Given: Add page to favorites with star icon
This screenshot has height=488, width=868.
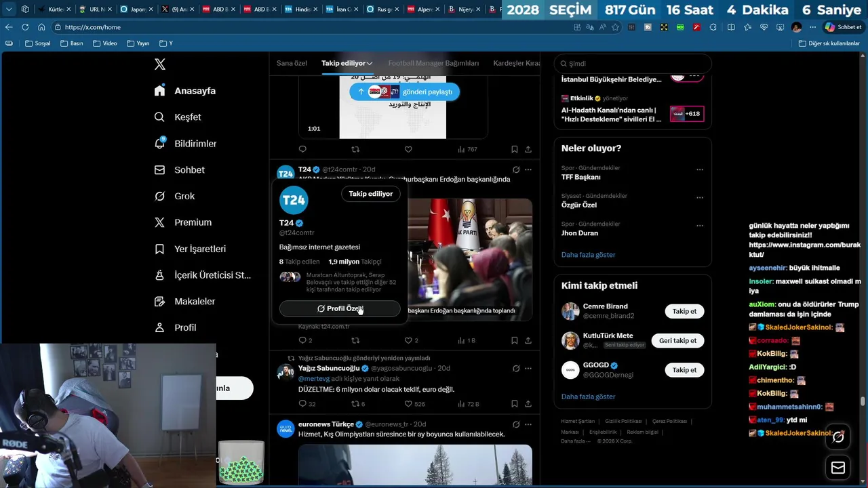Looking at the screenshot, I should (x=615, y=27).
